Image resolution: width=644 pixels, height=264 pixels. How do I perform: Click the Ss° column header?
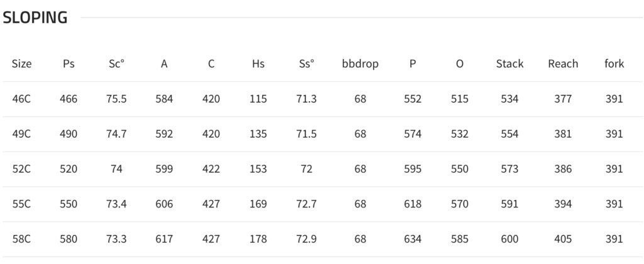click(306, 63)
